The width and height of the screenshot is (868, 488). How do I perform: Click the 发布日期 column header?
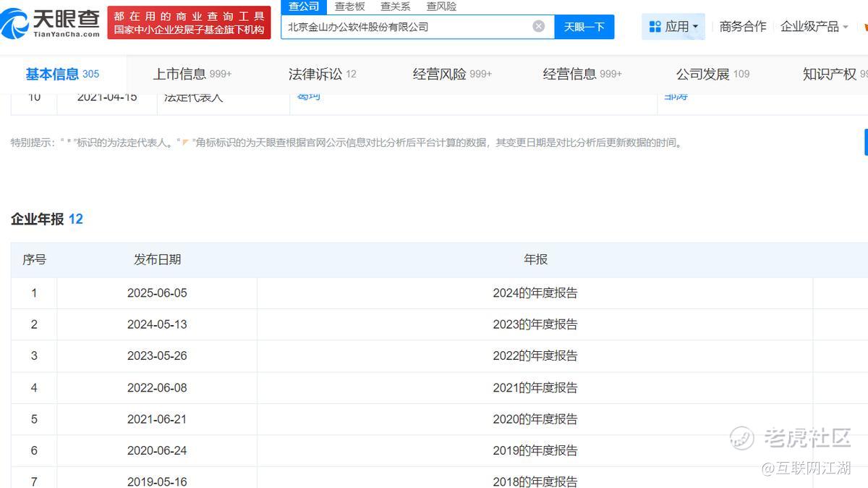(157, 259)
